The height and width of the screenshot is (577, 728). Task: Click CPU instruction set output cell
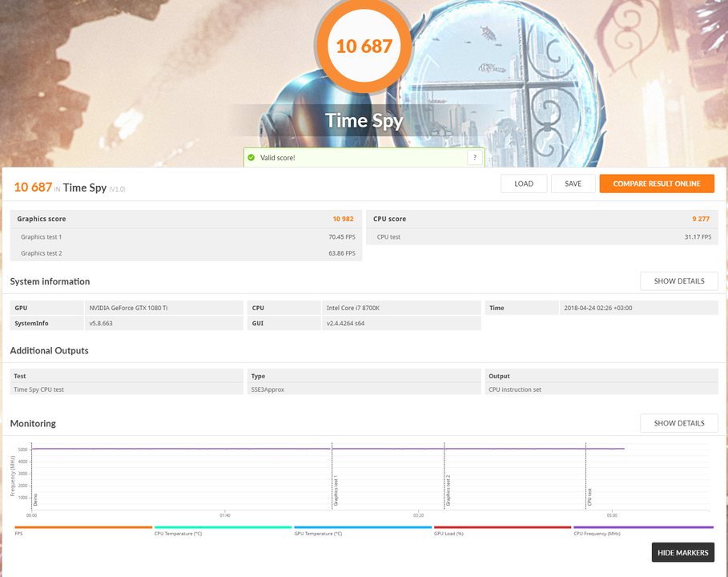tap(601, 389)
